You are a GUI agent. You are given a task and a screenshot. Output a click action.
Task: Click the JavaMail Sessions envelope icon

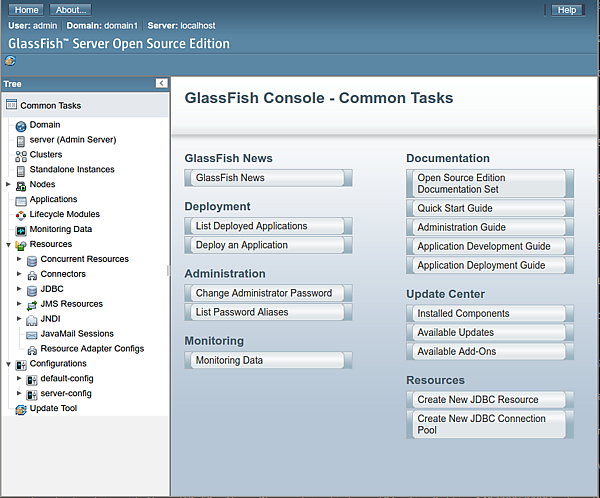32,334
